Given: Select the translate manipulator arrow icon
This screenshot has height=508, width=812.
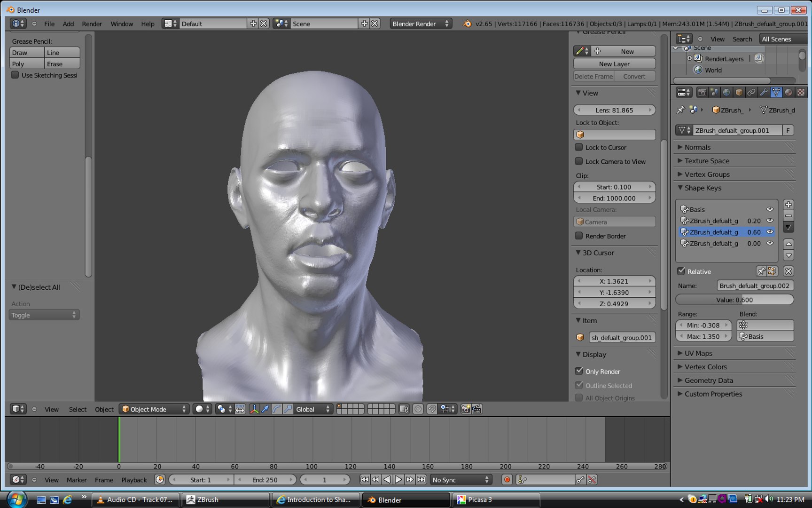Looking at the screenshot, I should [265, 409].
